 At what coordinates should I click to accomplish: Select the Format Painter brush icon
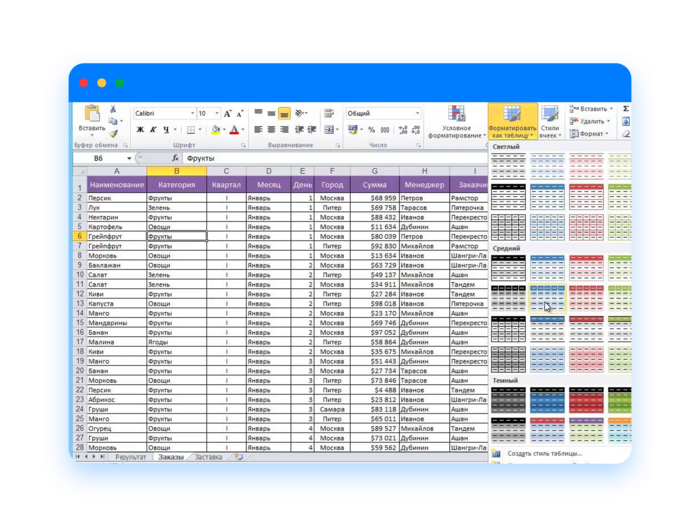click(x=113, y=133)
